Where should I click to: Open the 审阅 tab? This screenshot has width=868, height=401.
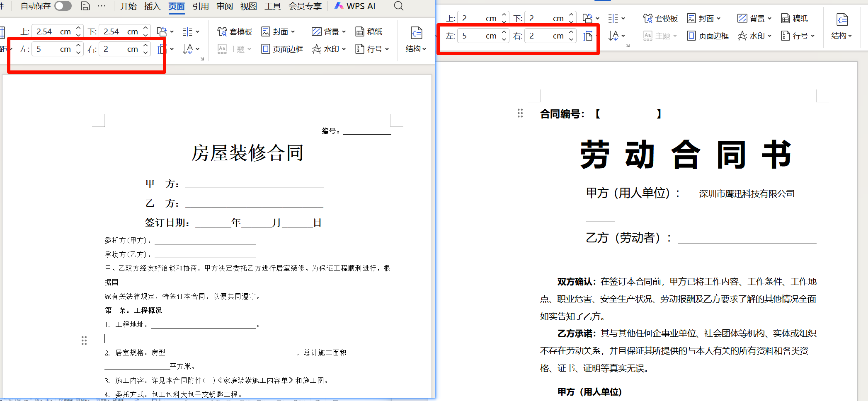[x=225, y=6]
